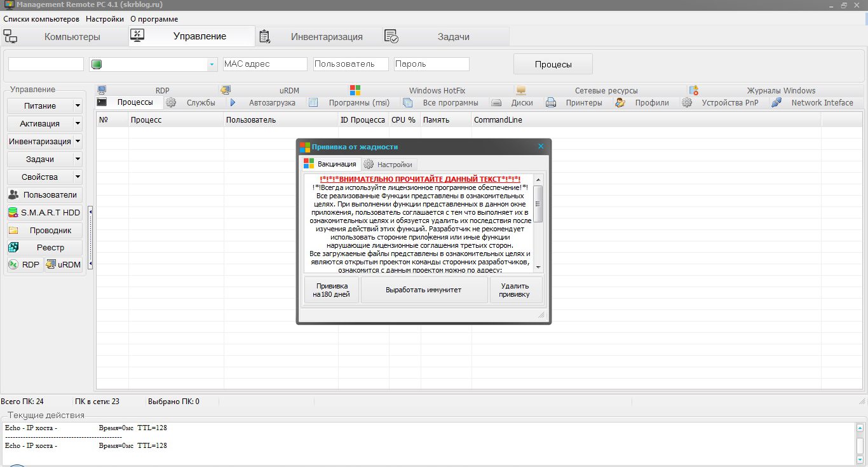Click the computers icon beside Компьютеры
868x467 pixels.
(x=10, y=36)
